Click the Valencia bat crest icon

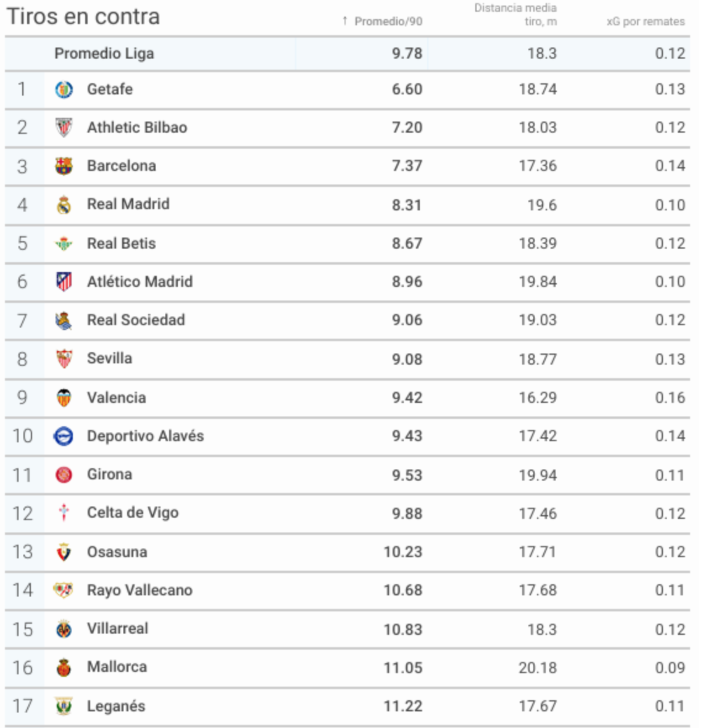tap(64, 398)
